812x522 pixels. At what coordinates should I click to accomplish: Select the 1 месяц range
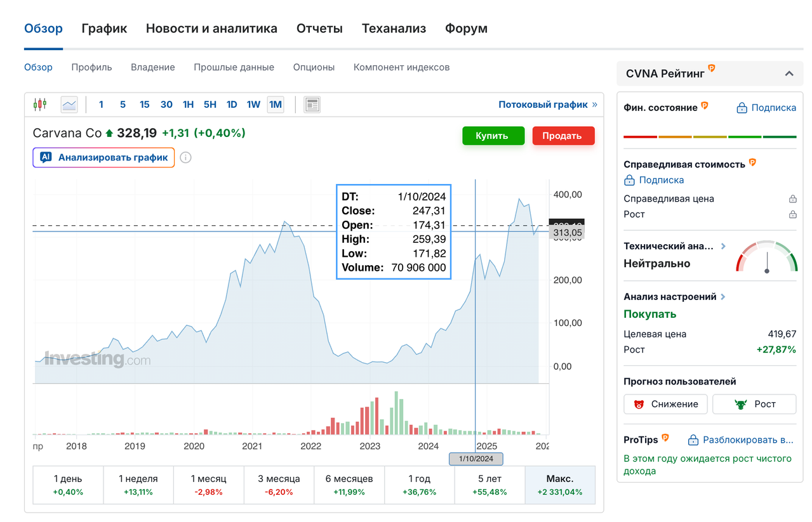click(208, 485)
